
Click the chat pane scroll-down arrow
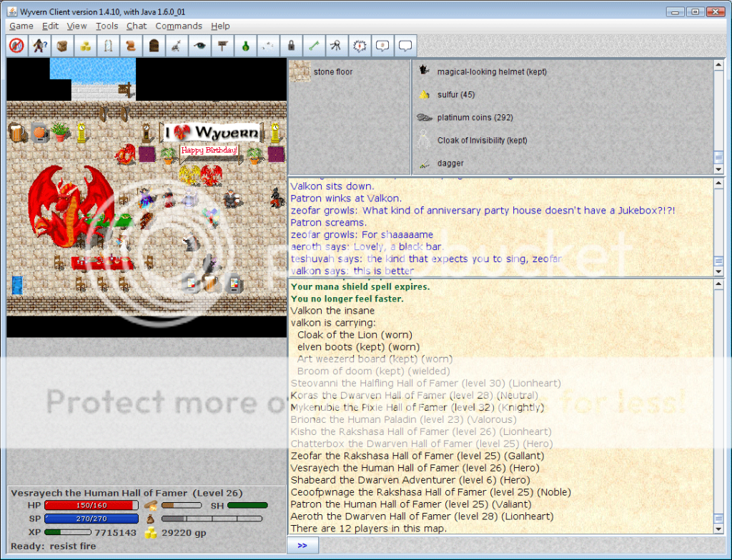tap(718, 271)
